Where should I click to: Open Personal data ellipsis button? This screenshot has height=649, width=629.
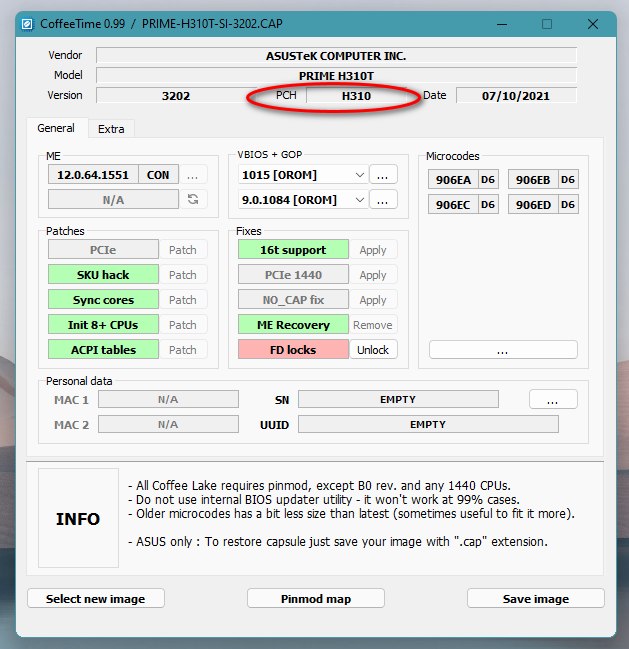(x=553, y=399)
